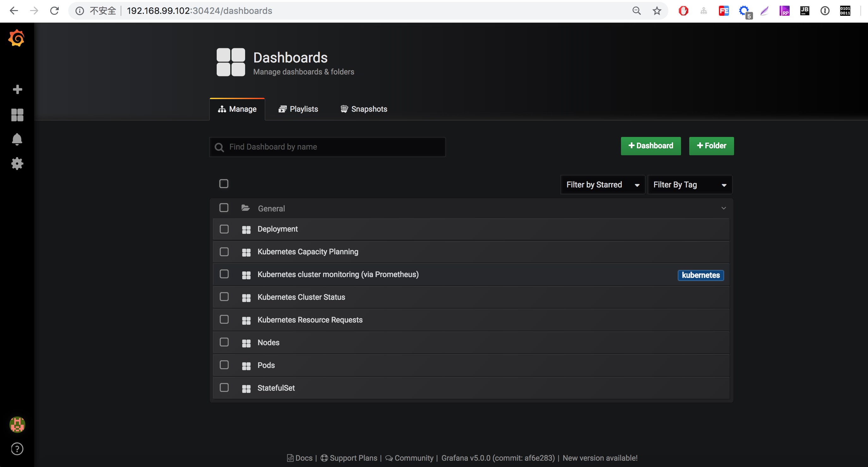Switch to the Snapshots tab
The image size is (868, 467).
click(364, 109)
